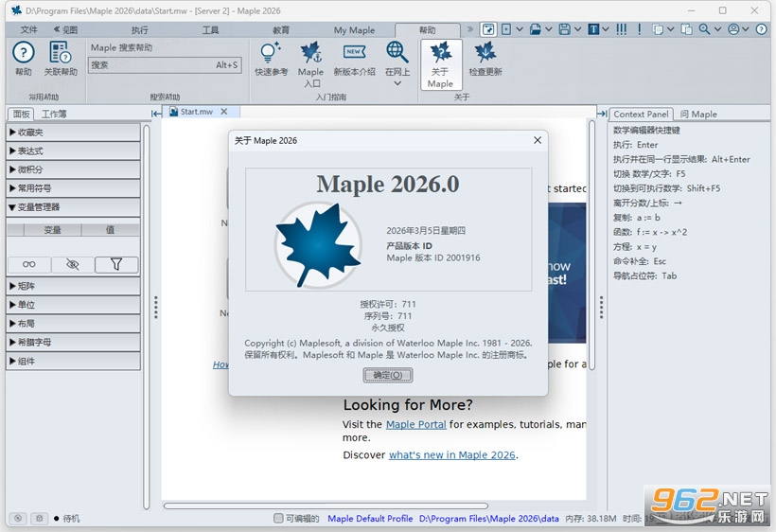The height and width of the screenshot is (532, 776).
Task: Collapse the 变量管理器 palette
Action: coord(73,207)
